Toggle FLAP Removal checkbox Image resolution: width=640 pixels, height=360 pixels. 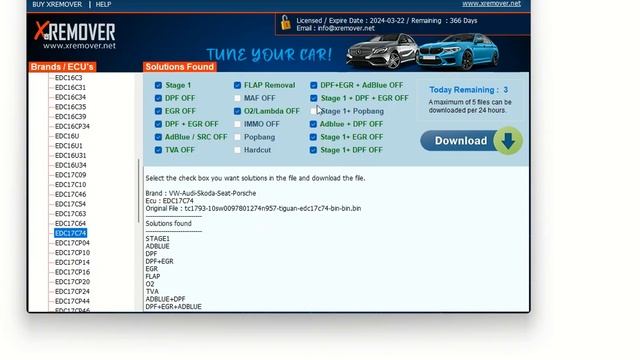pos(237,85)
